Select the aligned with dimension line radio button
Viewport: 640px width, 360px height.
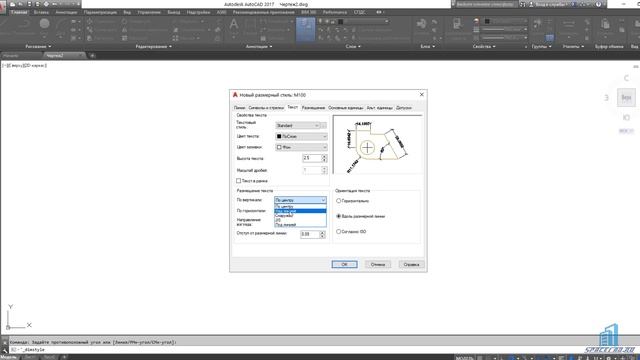[338, 216]
